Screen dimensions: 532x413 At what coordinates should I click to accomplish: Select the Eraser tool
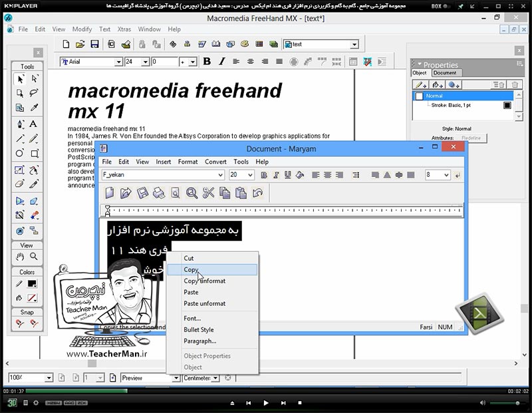[20, 184]
